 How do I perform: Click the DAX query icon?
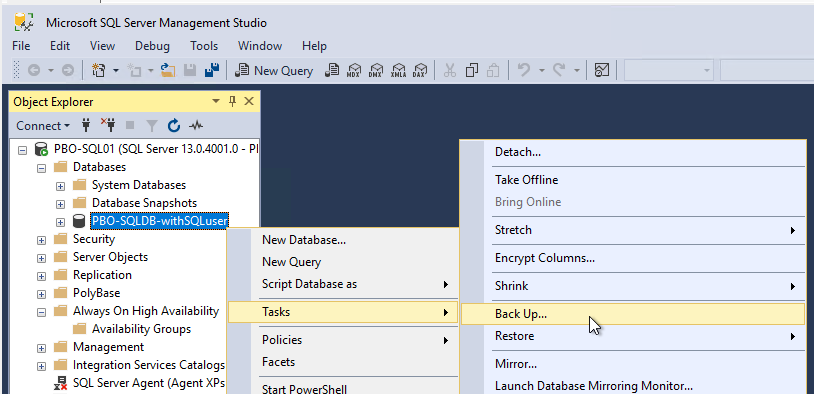(419, 70)
